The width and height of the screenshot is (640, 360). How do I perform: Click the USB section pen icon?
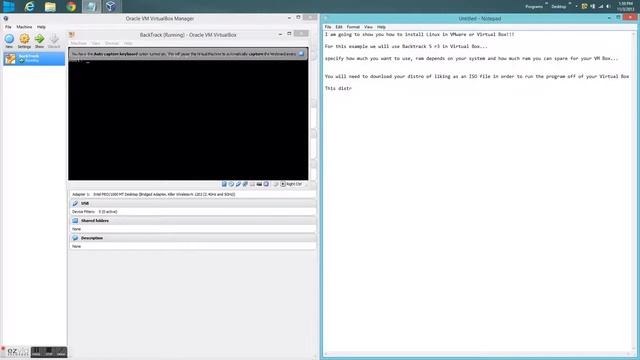(75, 203)
